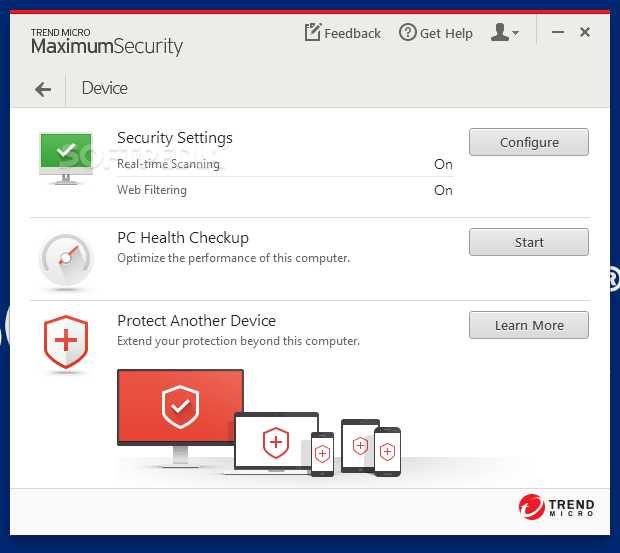The image size is (620, 553).
Task: Click the Device page title
Action: pos(105,88)
